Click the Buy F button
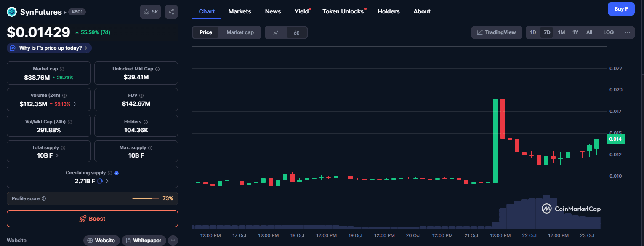 pos(621,9)
